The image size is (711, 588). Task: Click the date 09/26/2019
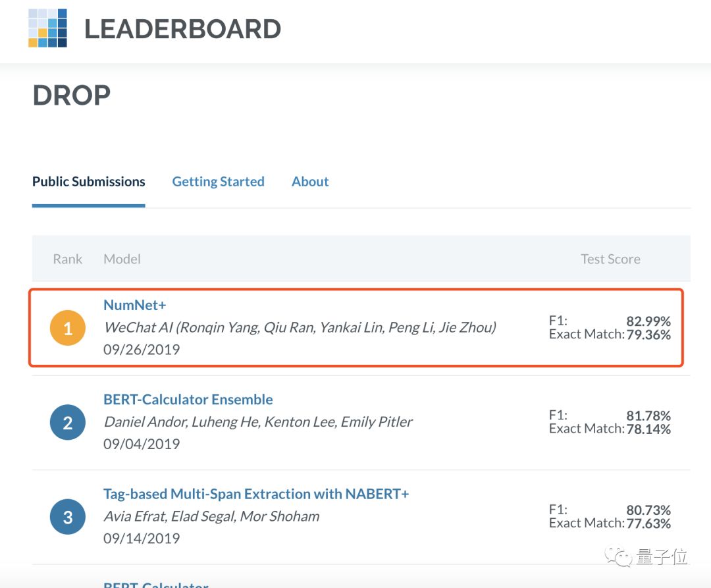pyautogui.click(x=142, y=350)
